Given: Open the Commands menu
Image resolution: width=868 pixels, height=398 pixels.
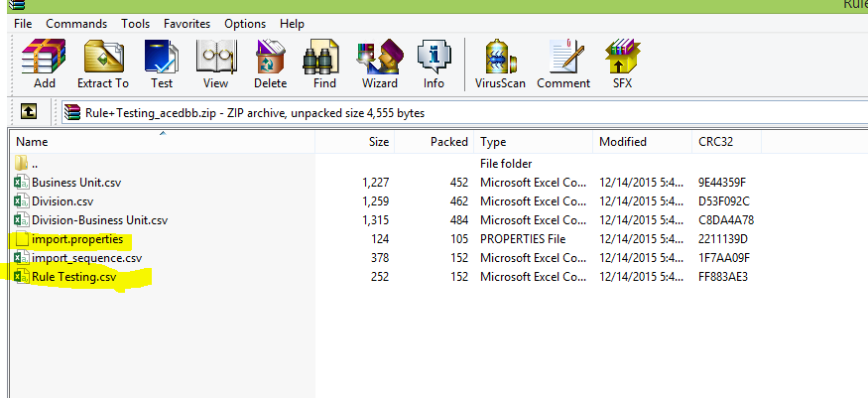Looking at the screenshot, I should (x=76, y=24).
